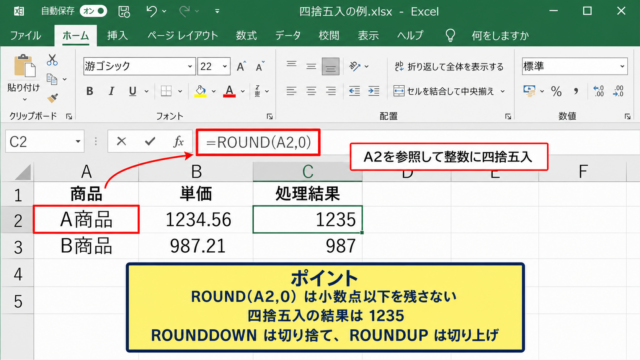Click Increase Indent icon
Viewport: 640px width, 360px height.
pyautogui.click(x=373, y=91)
